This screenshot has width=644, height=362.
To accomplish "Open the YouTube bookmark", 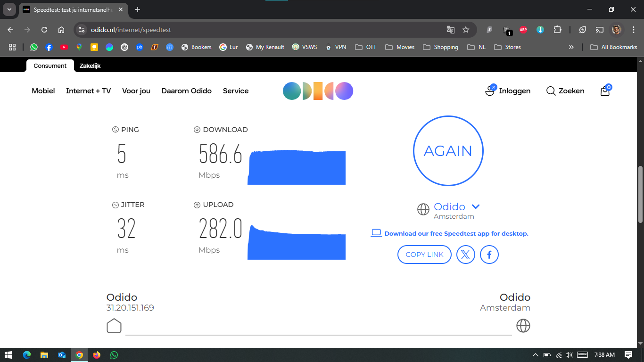I will [x=64, y=47].
